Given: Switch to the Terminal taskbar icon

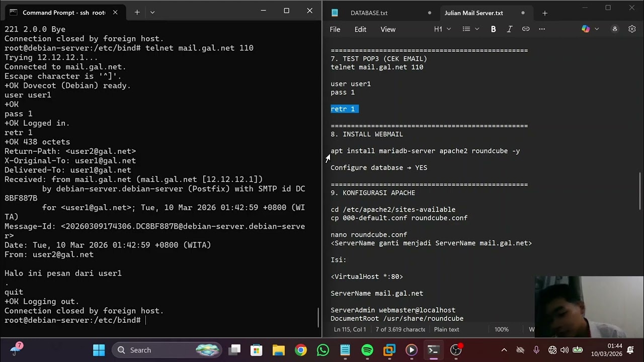Looking at the screenshot, I should 434,350.
